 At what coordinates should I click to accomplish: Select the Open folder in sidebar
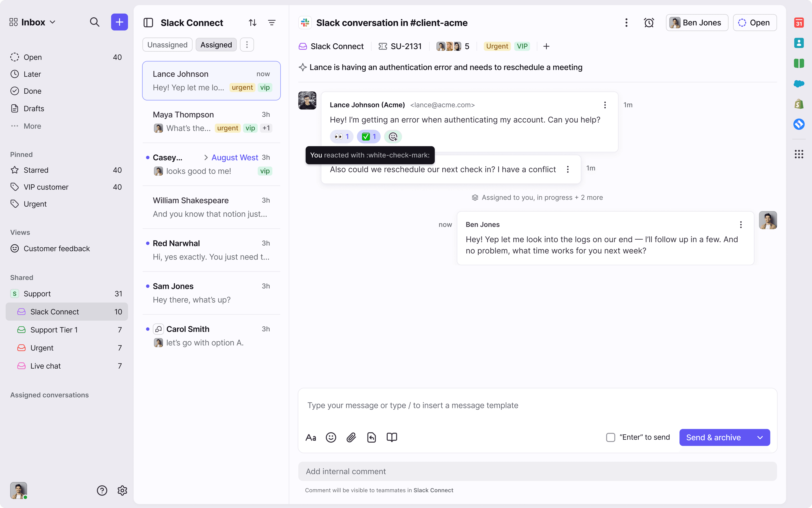click(66, 57)
